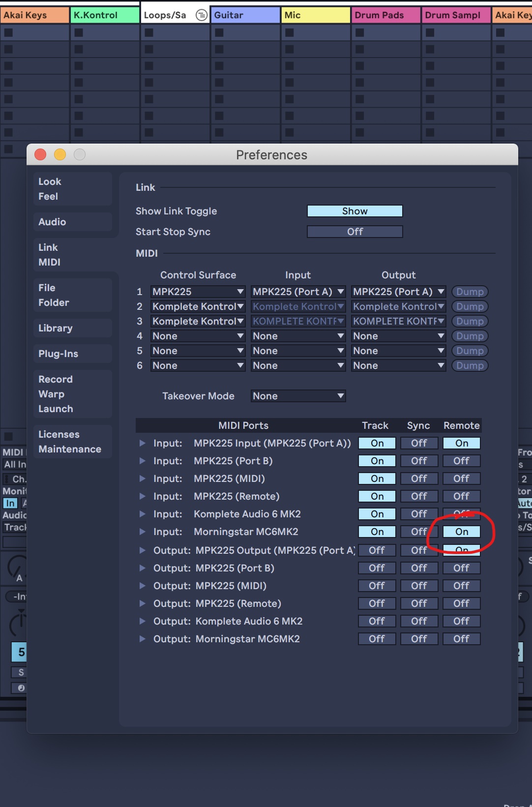Solo the track with the S button
Screen dimensions: 532x807
[19, 672]
